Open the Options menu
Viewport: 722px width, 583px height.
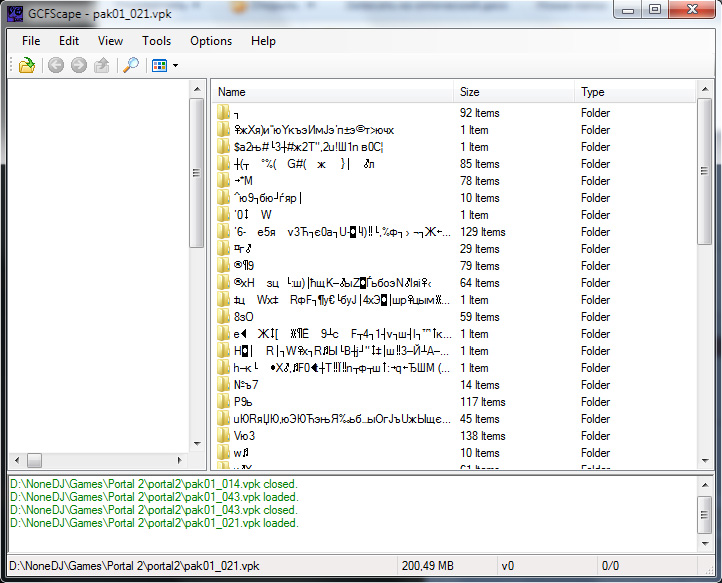pos(211,41)
